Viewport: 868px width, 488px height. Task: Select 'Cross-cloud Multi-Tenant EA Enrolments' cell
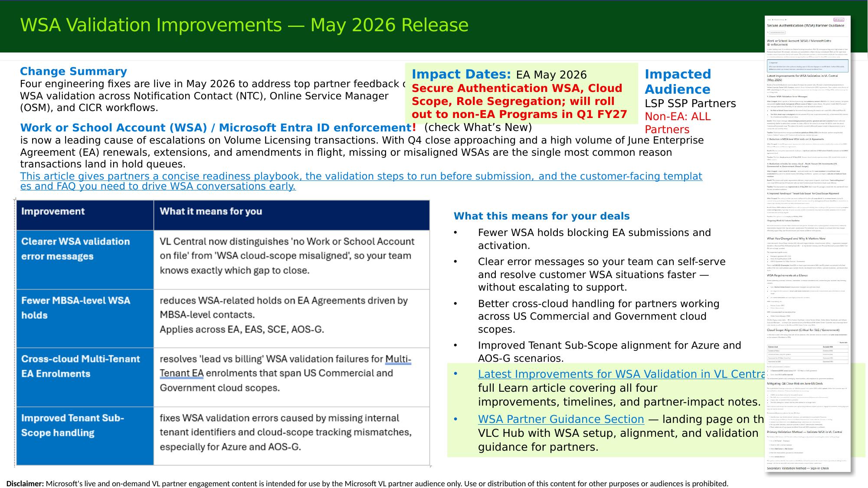85,377
